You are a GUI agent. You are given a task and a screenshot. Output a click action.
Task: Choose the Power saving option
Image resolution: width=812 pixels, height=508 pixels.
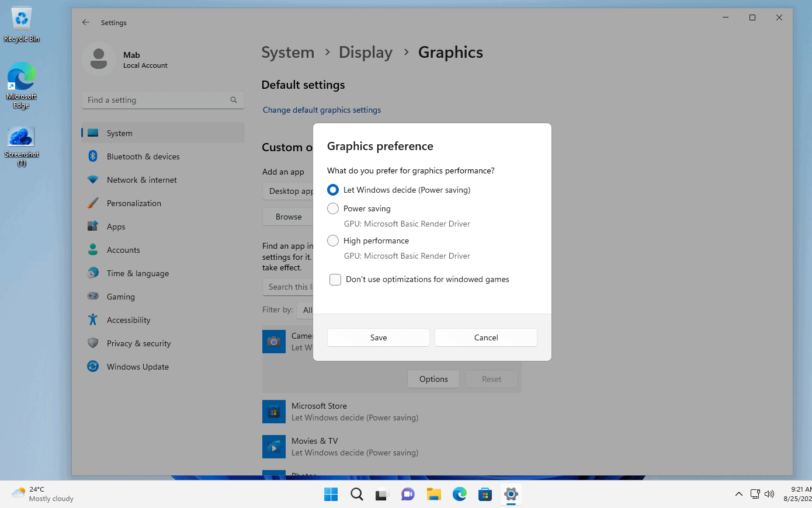coord(333,208)
